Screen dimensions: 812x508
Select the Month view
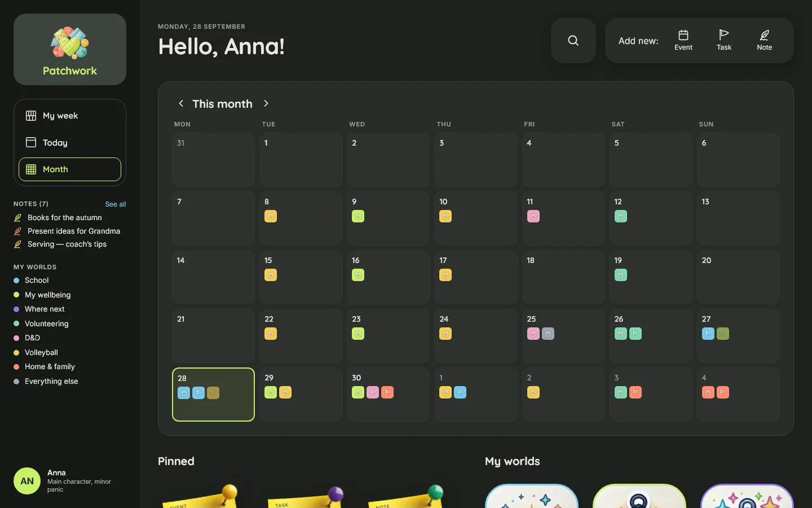point(70,169)
